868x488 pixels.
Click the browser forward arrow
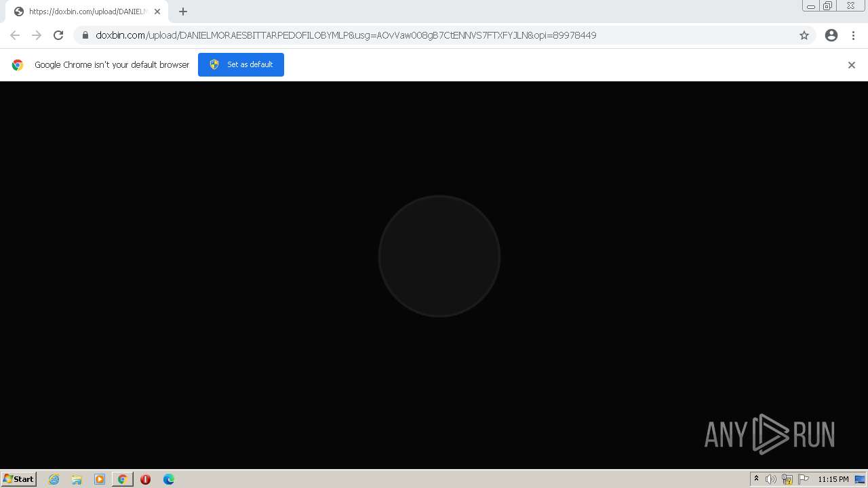click(x=37, y=35)
